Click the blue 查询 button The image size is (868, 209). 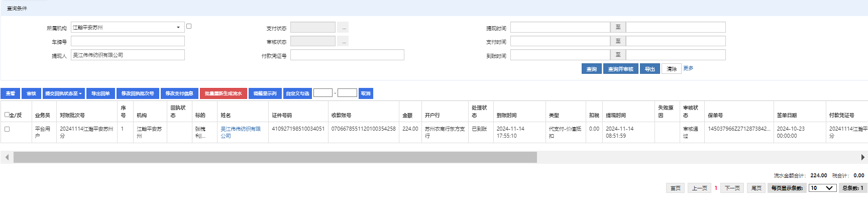pyautogui.click(x=592, y=69)
